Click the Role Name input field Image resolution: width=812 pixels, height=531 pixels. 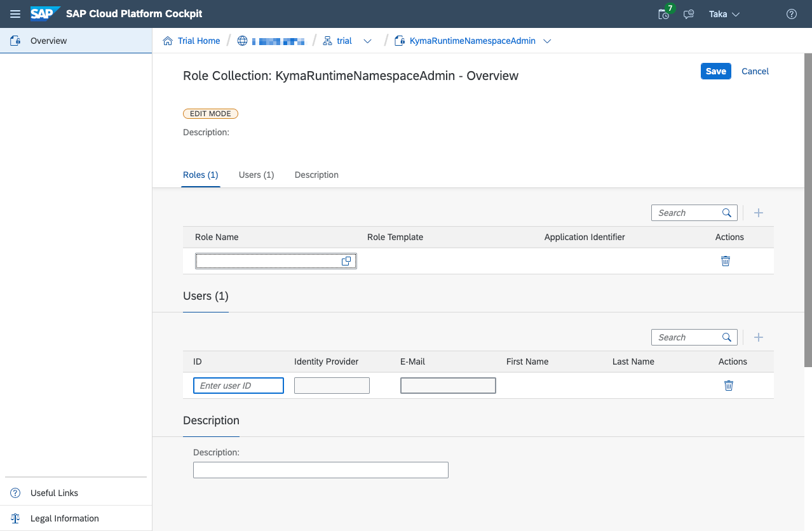tap(276, 261)
